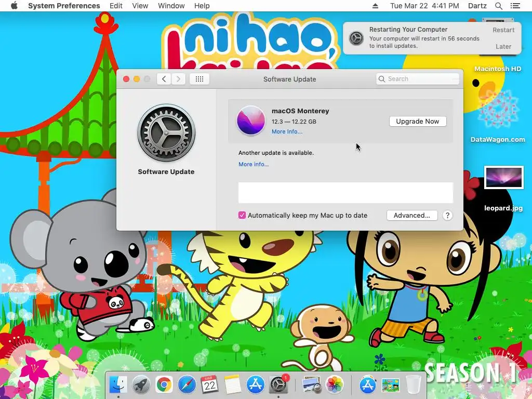Screen dimensions: 532x399
Task: Open More Info link under macOS Monterey
Action: (287, 131)
